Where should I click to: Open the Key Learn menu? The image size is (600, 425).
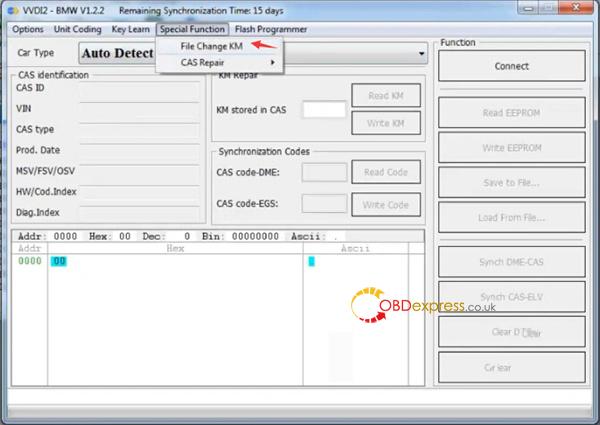click(130, 29)
